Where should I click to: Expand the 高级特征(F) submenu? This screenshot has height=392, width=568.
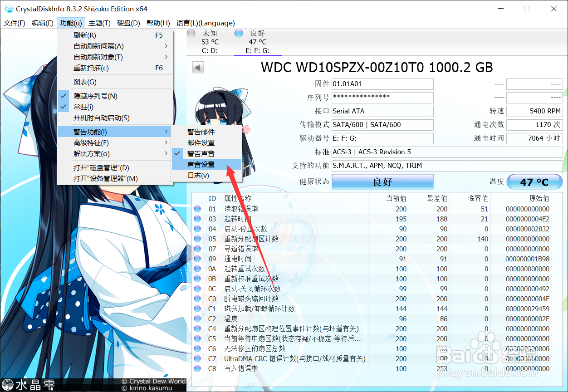[x=115, y=143]
